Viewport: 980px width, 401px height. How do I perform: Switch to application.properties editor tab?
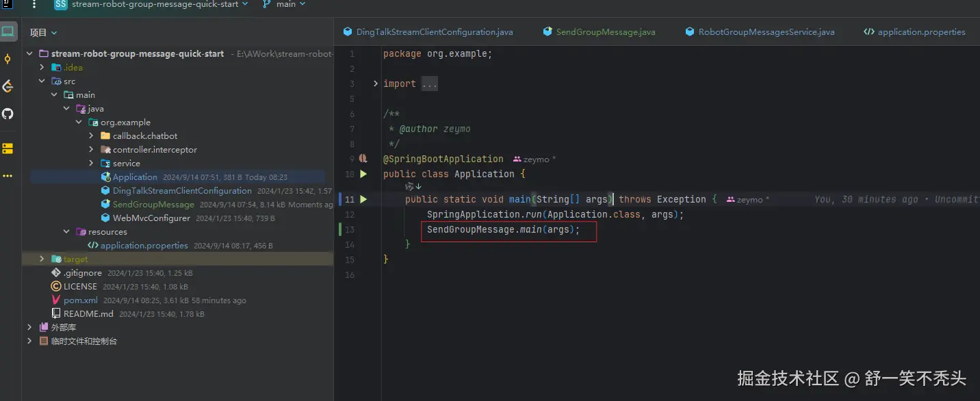914,31
